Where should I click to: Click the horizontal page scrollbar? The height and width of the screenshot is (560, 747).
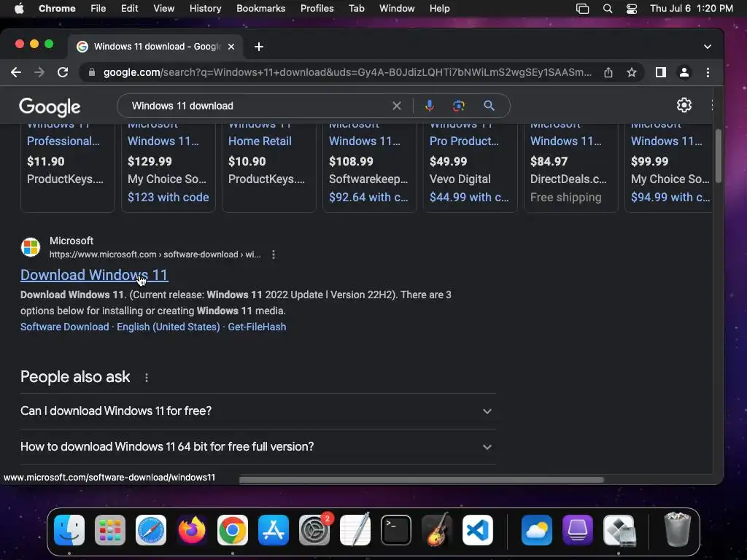(x=421, y=480)
